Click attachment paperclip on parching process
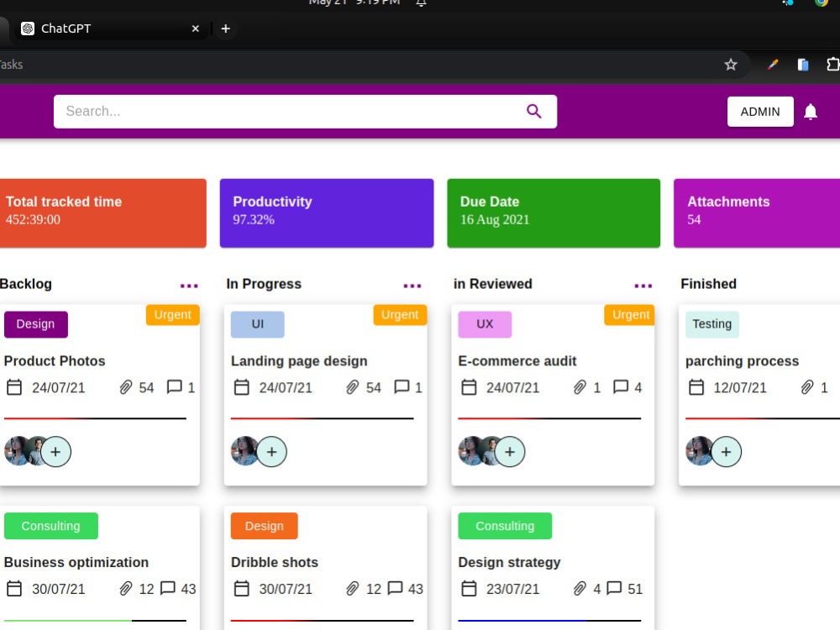 [806, 386]
